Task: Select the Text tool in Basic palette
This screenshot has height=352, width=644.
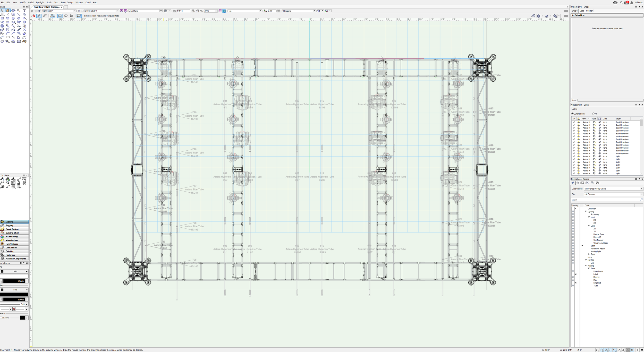Action: [24, 11]
